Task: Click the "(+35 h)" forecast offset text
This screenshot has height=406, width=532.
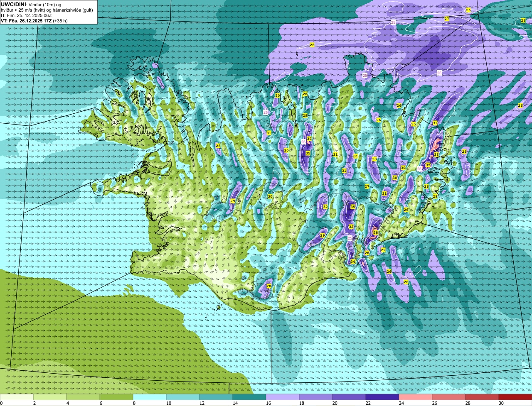Action: pyautogui.click(x=60, y=21)
